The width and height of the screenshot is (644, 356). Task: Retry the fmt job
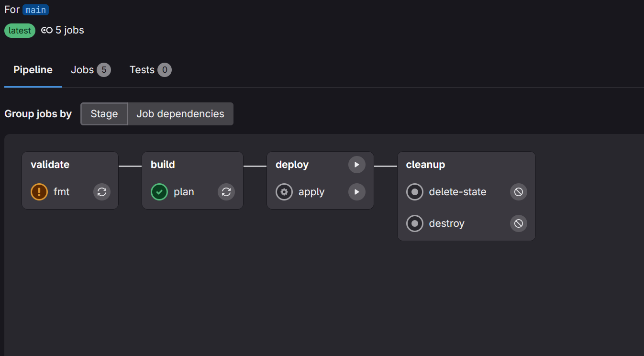101,191
